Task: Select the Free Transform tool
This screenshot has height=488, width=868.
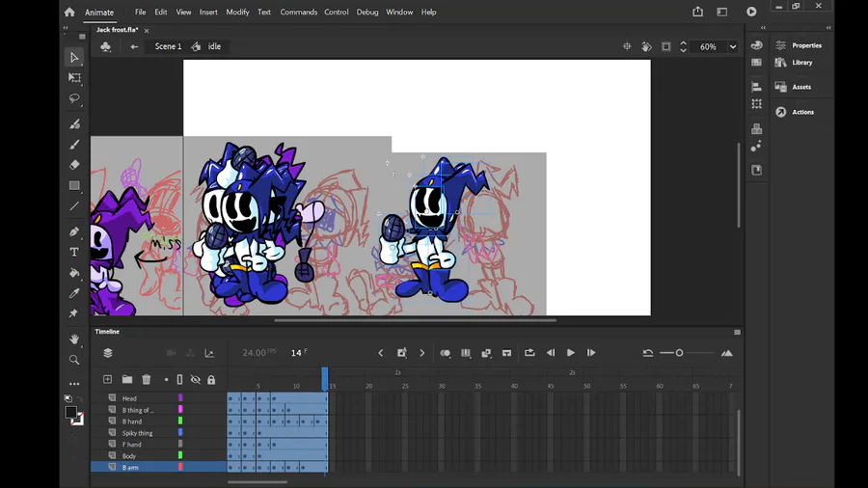Action: 74,77
